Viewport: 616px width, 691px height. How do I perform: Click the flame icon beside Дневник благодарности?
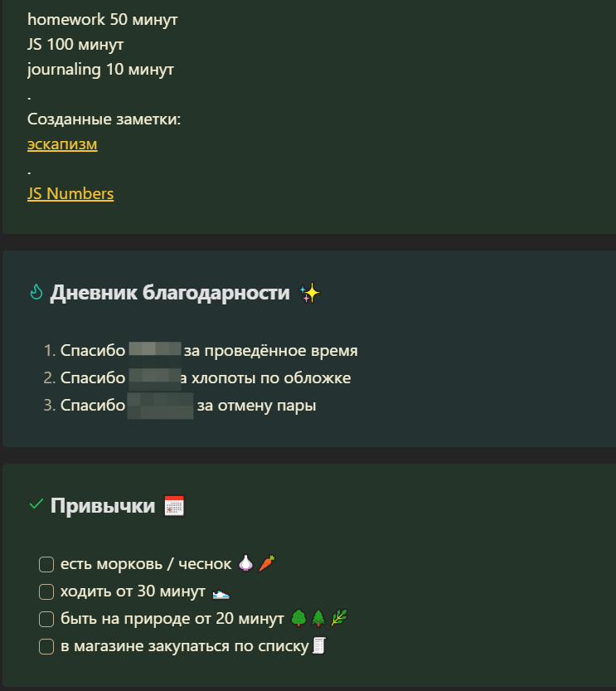36,292
